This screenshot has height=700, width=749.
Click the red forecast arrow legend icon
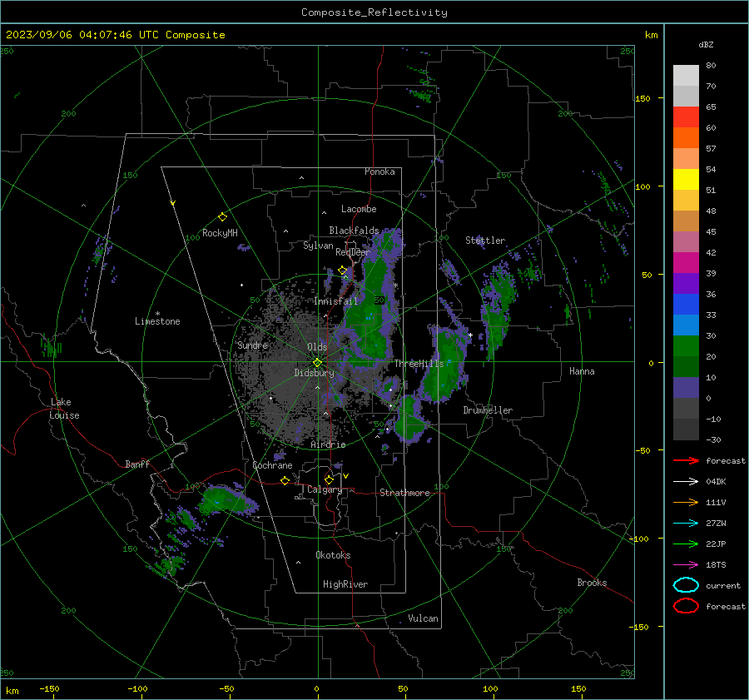pyautogui.click(x=686, y=460)
